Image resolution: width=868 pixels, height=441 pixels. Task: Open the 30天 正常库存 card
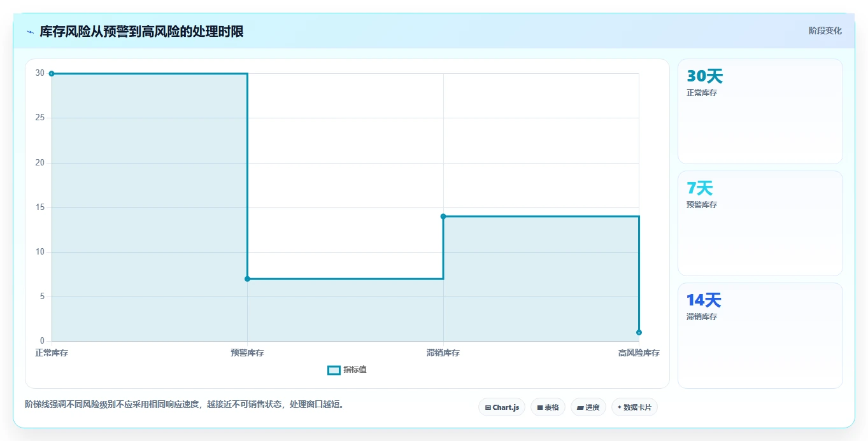pyautogui.click(x=760, y=111)
